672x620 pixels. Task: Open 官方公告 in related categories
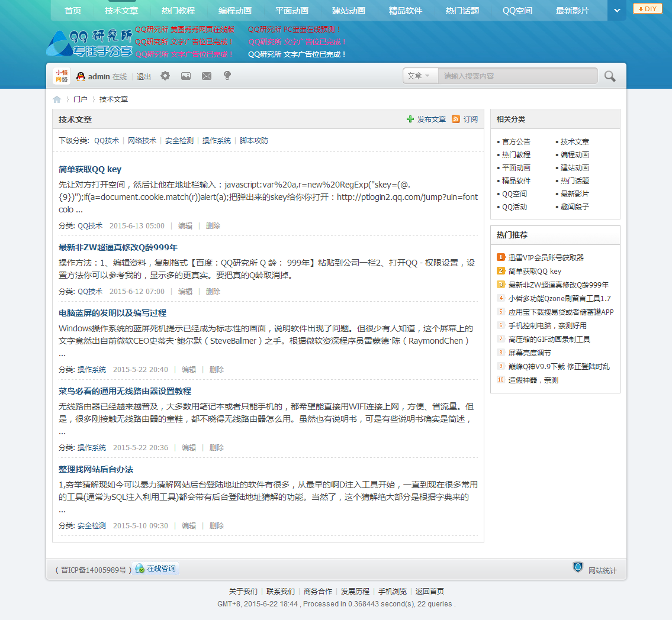pos(516,142)
